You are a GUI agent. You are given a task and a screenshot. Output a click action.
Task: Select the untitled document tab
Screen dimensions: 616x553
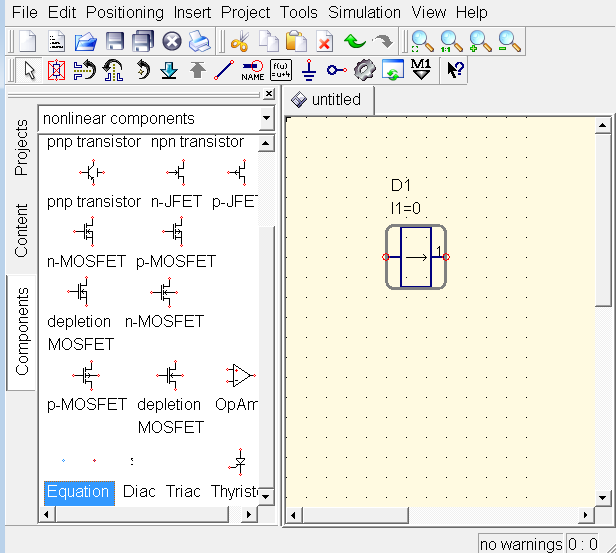[328, 100]
